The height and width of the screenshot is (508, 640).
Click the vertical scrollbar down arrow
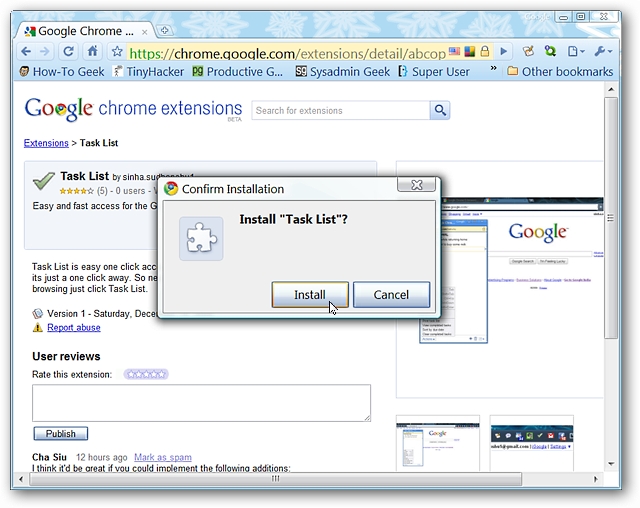click(611, 464)
